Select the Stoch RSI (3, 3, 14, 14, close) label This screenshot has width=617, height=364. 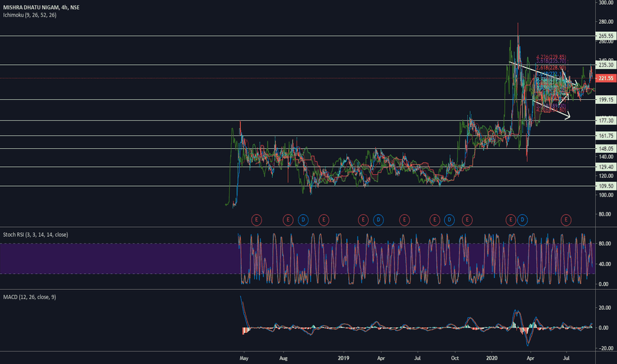(35, 234)
